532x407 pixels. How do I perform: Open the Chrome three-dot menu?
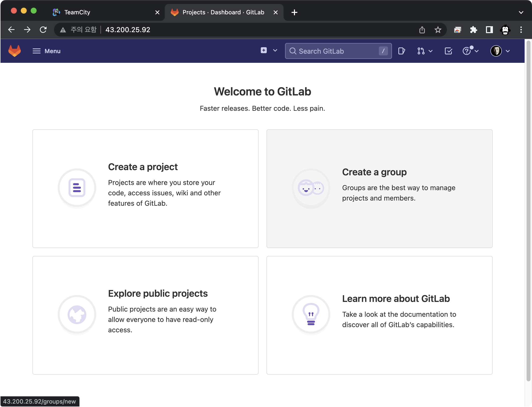pos(521,30)
